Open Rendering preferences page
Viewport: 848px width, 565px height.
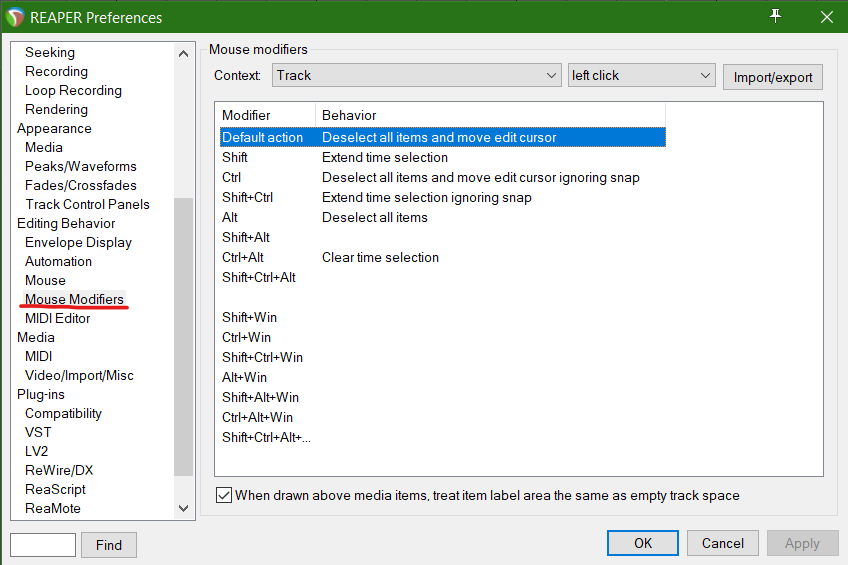(56, 109)
